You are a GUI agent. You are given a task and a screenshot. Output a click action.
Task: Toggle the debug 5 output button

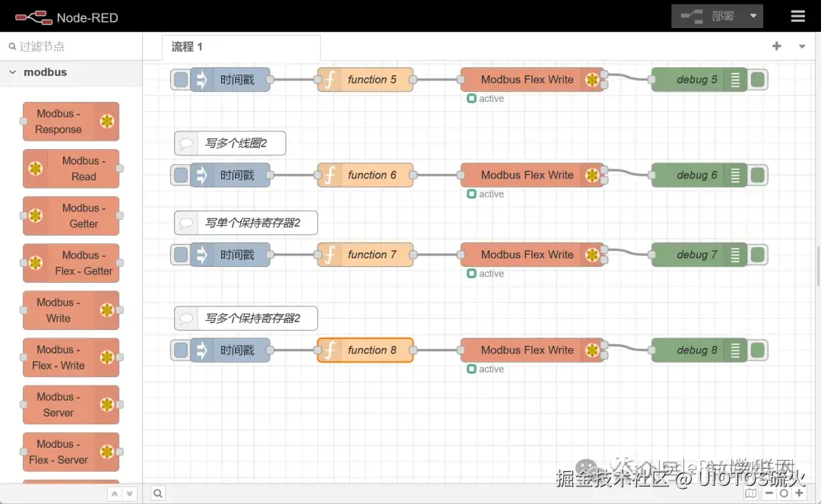(757, 80)
